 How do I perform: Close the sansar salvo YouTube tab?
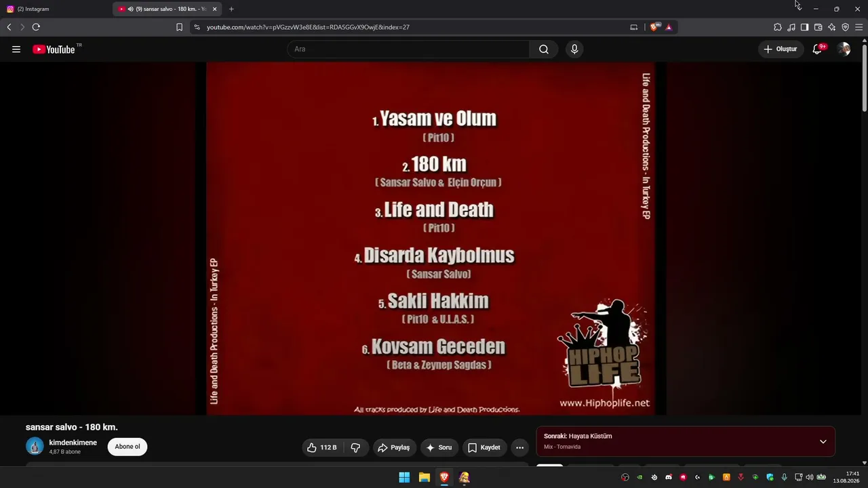click(x=215, y=9)
